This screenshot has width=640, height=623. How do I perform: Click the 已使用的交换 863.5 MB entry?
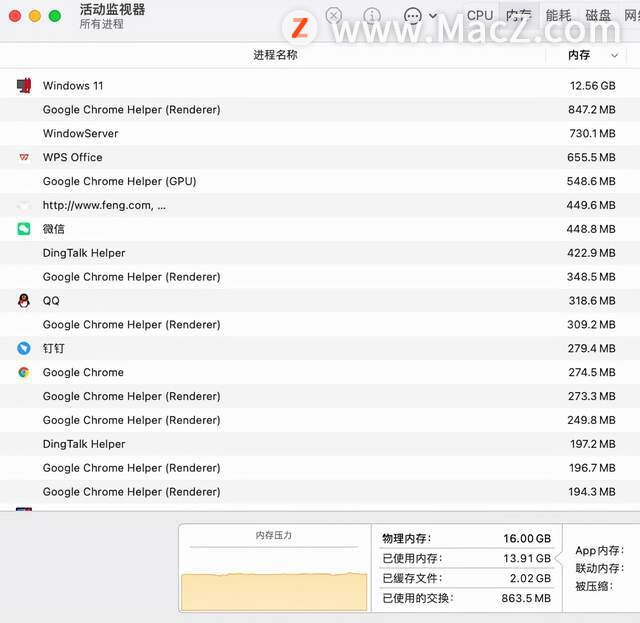tap(467, 598)
